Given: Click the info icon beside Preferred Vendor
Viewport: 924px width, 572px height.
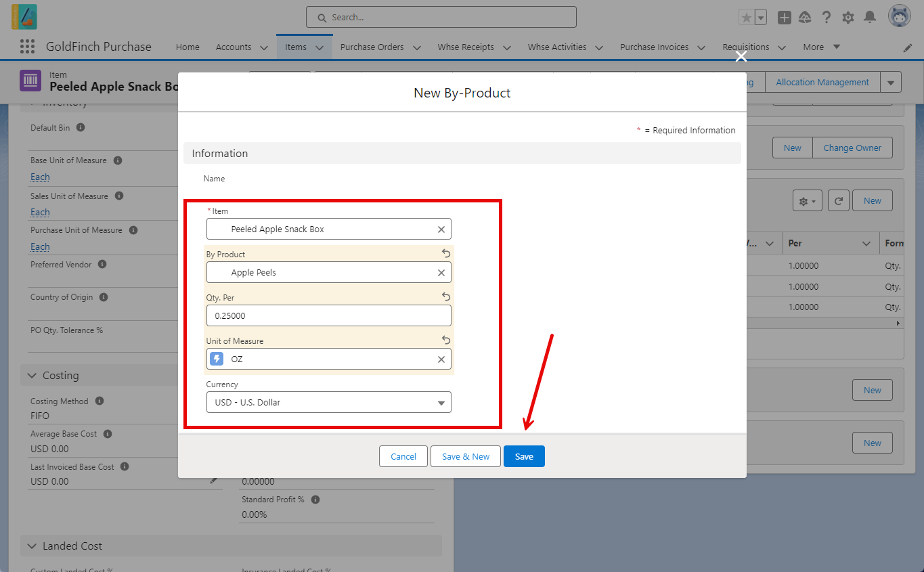Looking at the screenshot, I should pyautogui.click(x=103, y=264).
